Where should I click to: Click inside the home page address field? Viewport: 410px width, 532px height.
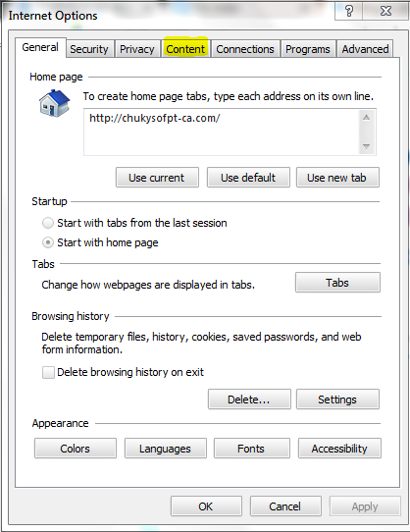(x=222, y=132)
